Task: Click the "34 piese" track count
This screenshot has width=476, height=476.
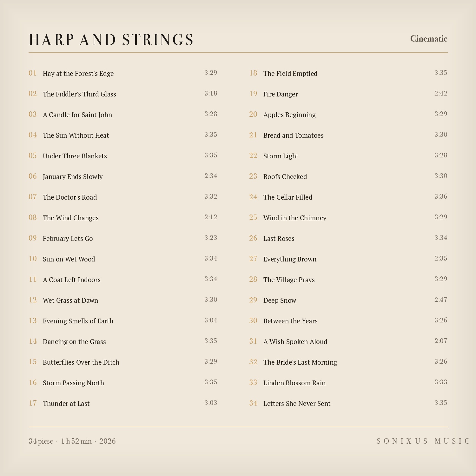Action: (41, 441)
